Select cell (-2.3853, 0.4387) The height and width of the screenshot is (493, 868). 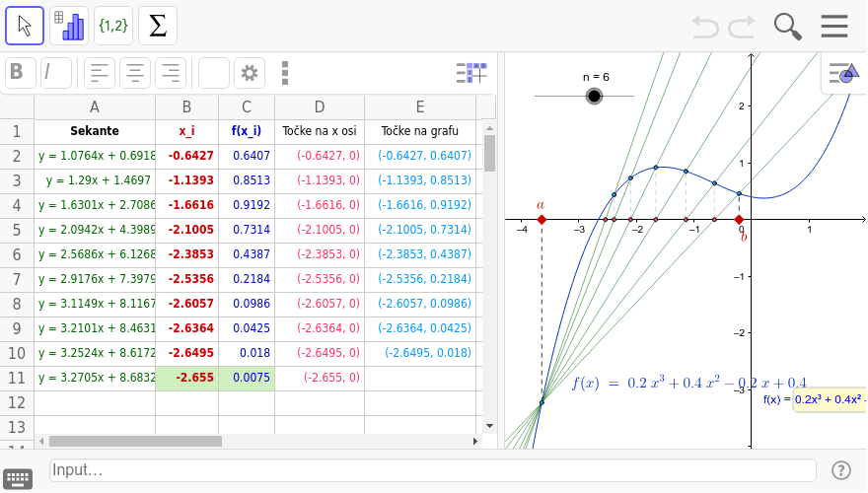coord(420,255)
